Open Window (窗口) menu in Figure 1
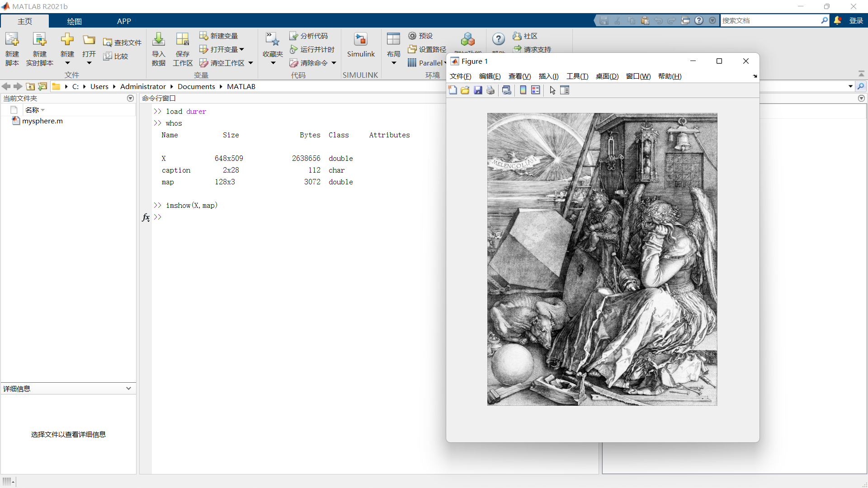The width and height of the screenshot is (868, 488). 638,76
